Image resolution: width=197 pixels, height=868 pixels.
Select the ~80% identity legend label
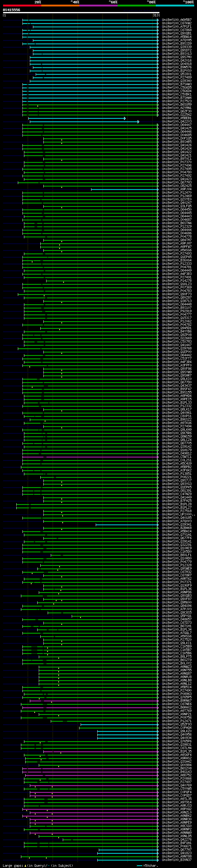[151, 2]
